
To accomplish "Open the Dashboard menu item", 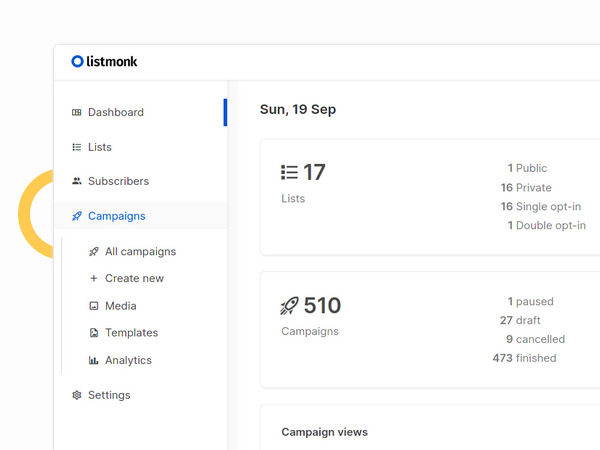I will (116, 113).
